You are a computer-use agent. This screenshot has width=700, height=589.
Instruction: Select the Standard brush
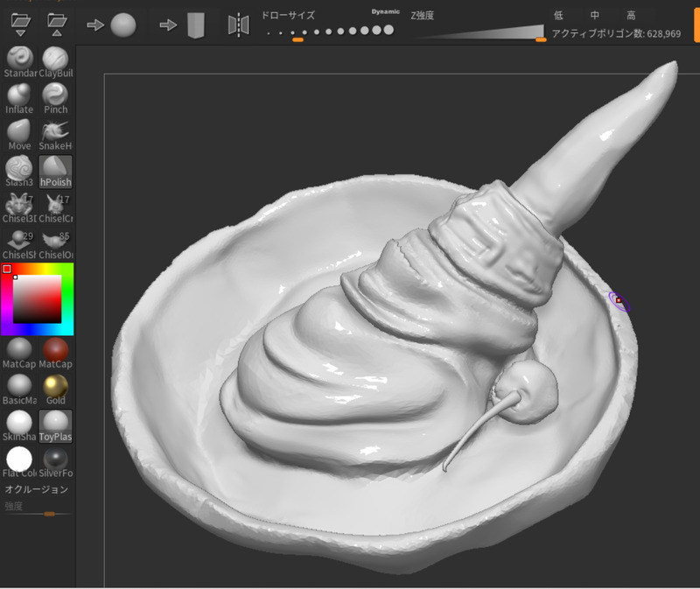pos(19,62)
